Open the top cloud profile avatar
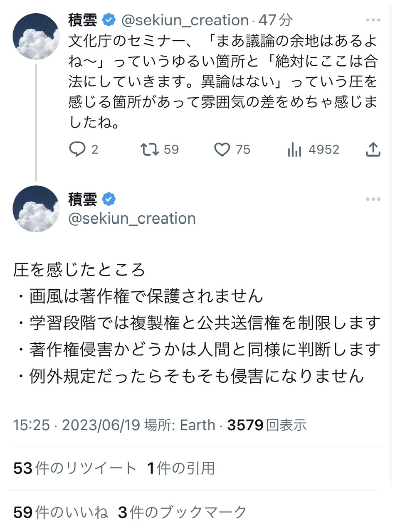This screenshot has width=395, height=532. [x=36, y=37]
